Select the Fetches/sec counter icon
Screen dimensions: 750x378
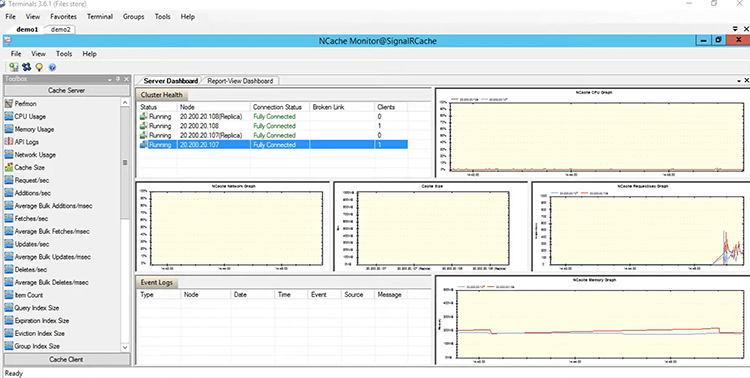(9, 218)
